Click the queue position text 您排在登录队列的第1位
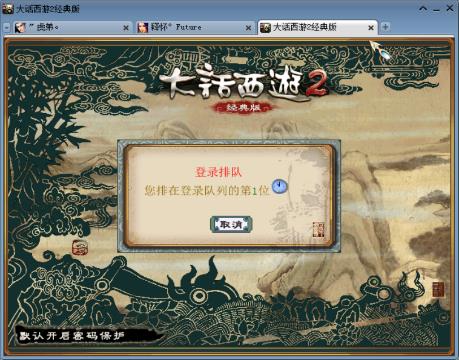The height and width of the screenshot is (360, 459). 207,191
